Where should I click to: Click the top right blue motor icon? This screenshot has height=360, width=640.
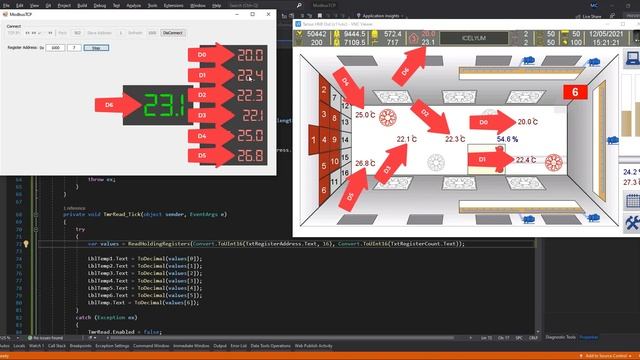(593, 62)
